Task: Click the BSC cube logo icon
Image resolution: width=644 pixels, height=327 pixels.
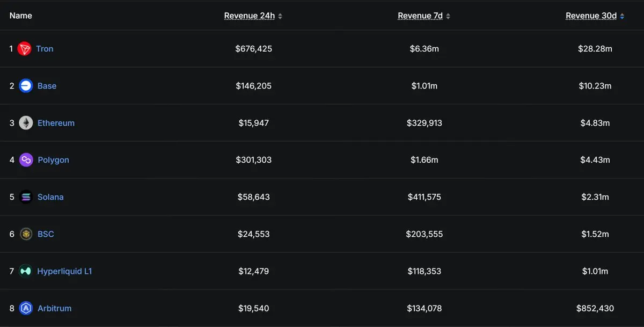Action: (26, 234)
